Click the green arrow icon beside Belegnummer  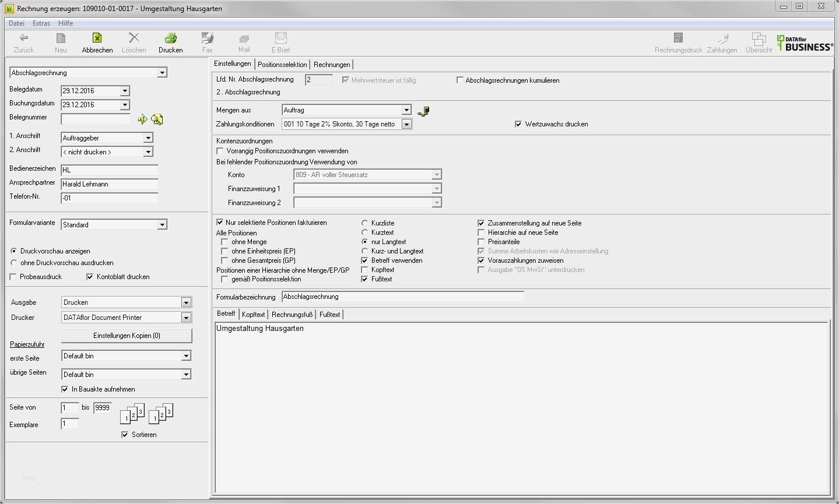pyautogui.click(x=142, y=119)
